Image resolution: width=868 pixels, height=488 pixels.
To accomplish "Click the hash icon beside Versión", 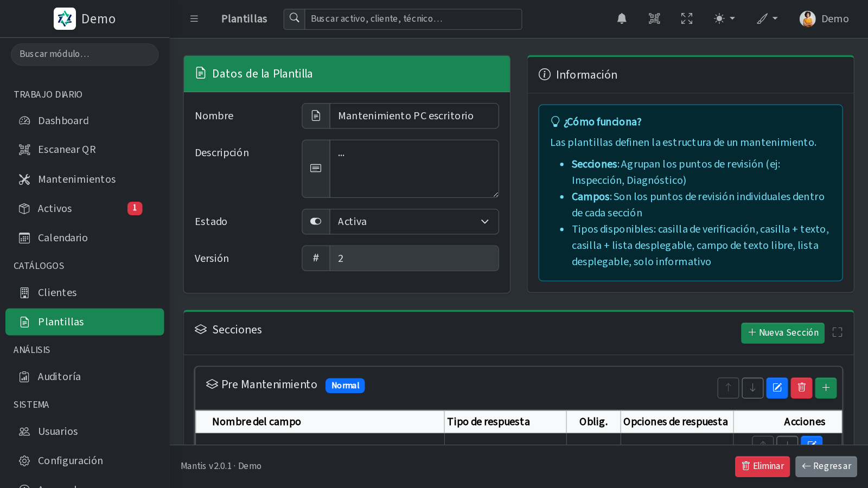I will [316, 258].
